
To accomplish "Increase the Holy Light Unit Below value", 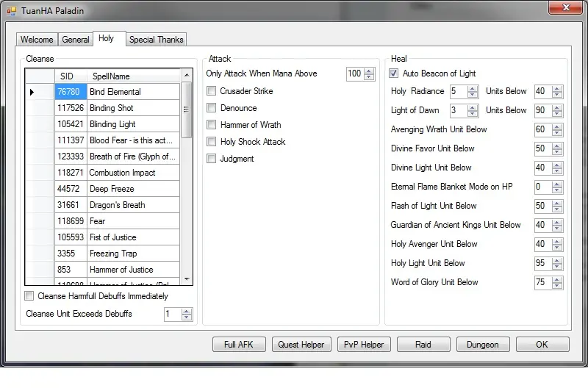I will click(x=557, y=260).
